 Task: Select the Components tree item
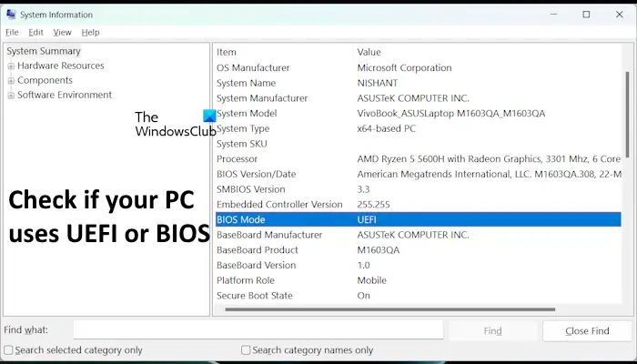45,80
